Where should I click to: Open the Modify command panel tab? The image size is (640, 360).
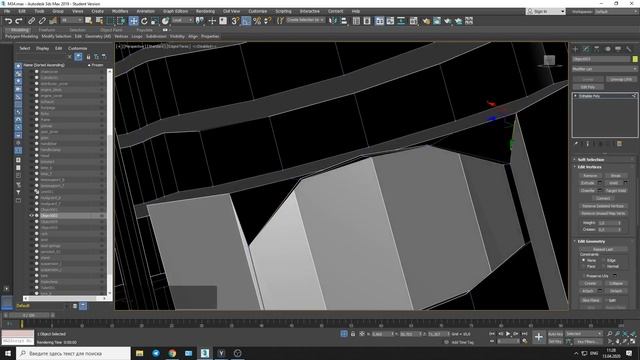586,49
